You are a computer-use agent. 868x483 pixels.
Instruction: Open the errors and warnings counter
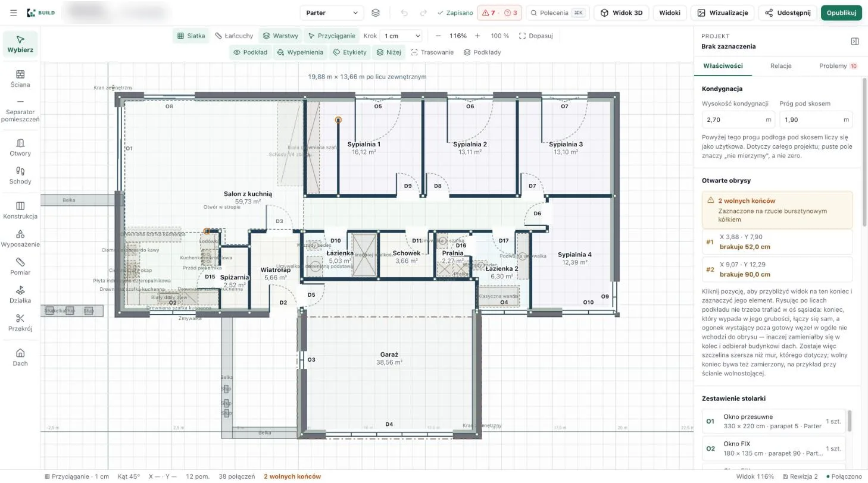click(499, 12)
